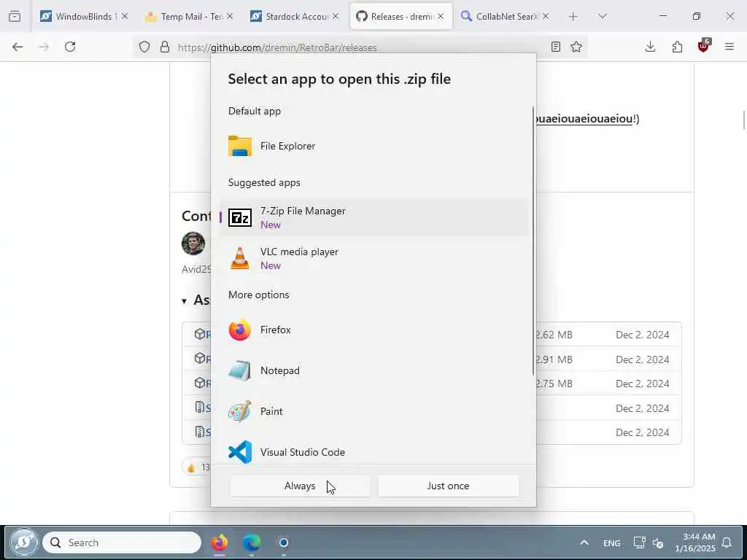This screenshot has width=747, height=560.
Task: Select Paint from the app list
Action: [x=374, y=411]
